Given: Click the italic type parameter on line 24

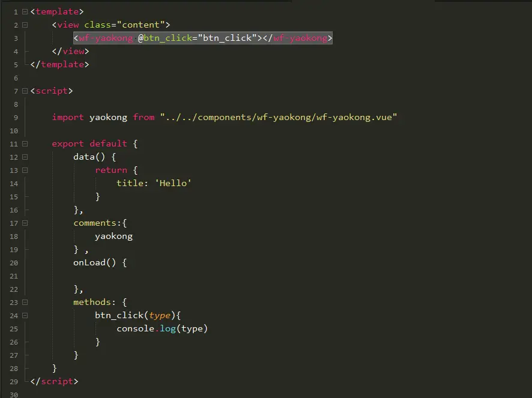Looking at the screenshot, I should coord(160,316).
